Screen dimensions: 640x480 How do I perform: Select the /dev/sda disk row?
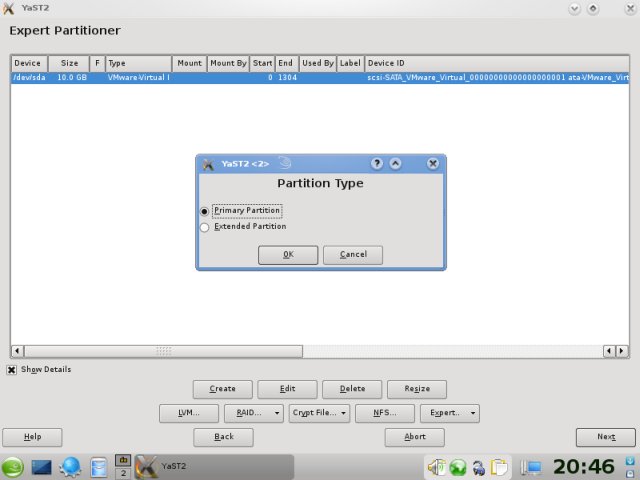coord(320,78)
